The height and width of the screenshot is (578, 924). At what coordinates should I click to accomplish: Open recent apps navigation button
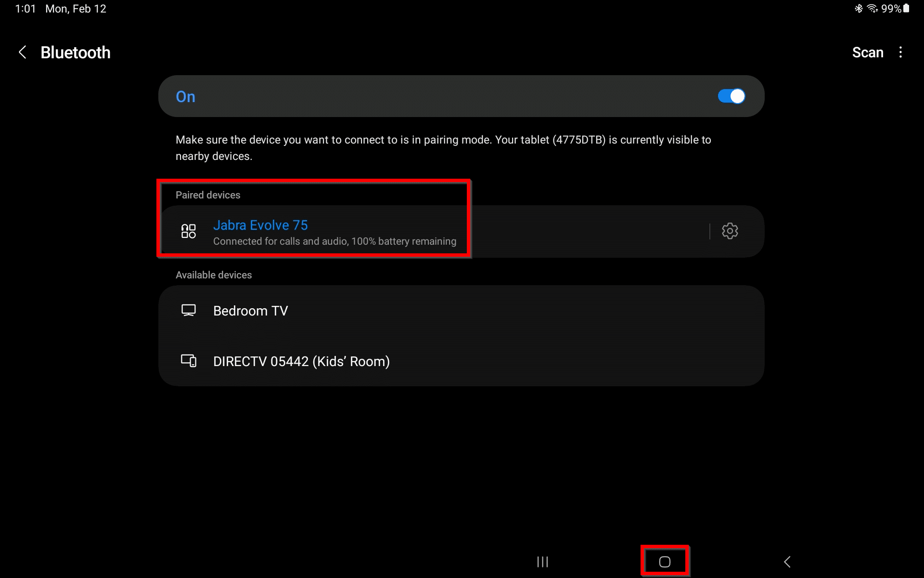(542, 562)
